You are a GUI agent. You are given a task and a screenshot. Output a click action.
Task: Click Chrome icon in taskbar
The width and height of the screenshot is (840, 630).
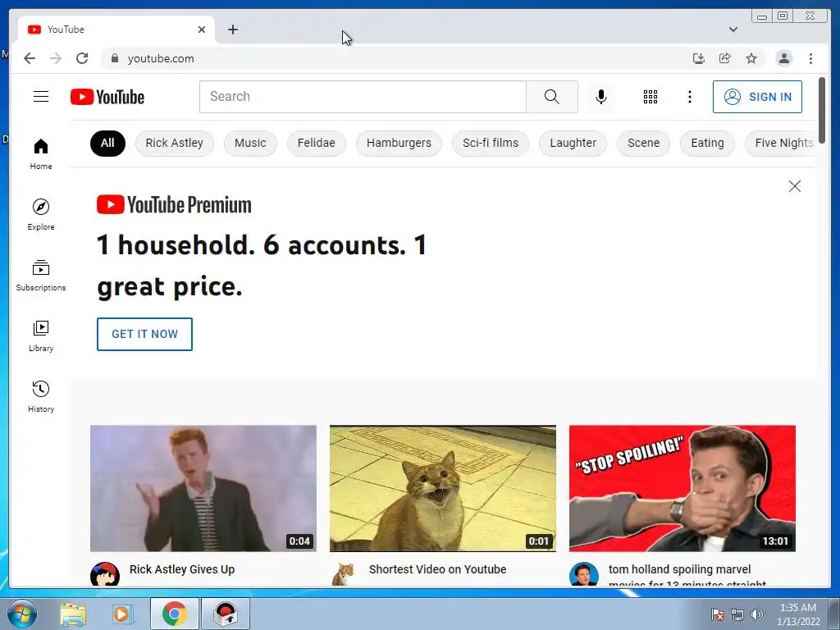[x=175, y=614]
